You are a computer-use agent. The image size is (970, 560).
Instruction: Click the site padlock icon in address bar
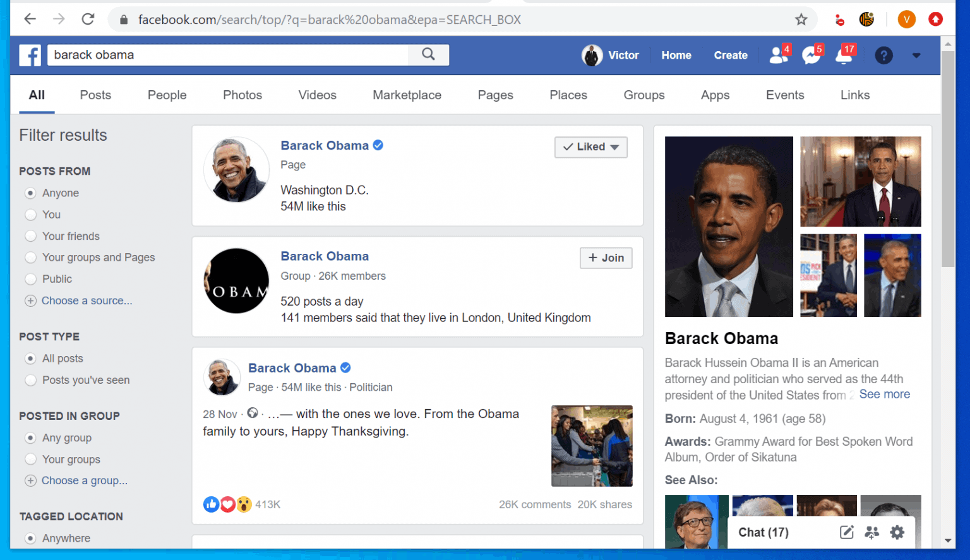pyautogui.click(x=124, y=20)
